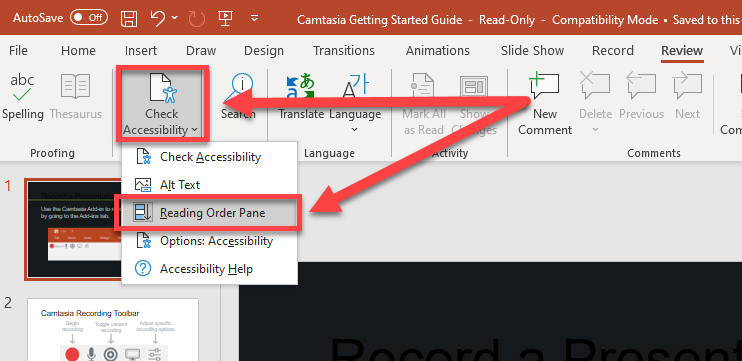Open Accessibility Help
Image resolution: width=742 pixels, height=361 pixels.
click(x=210, y=269)
